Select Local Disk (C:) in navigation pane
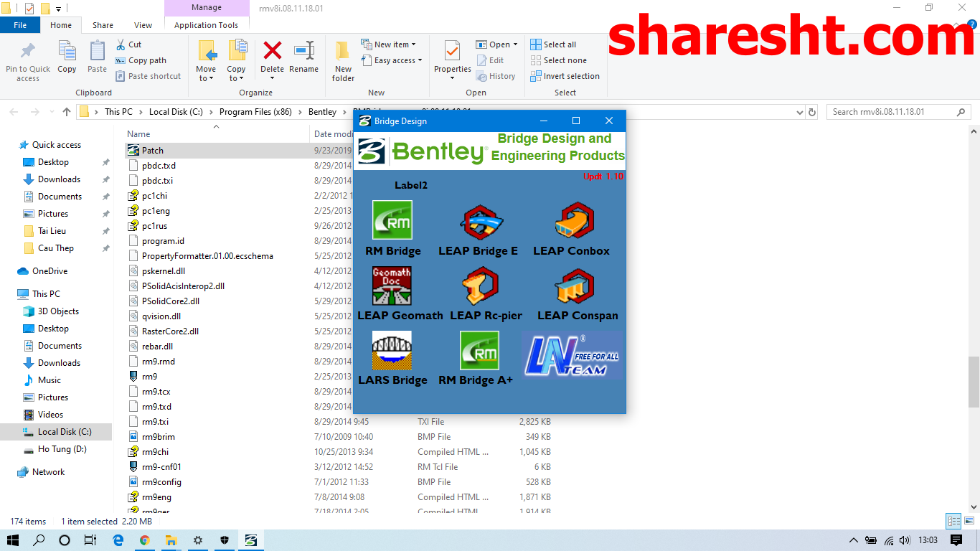 click(65, 432)
